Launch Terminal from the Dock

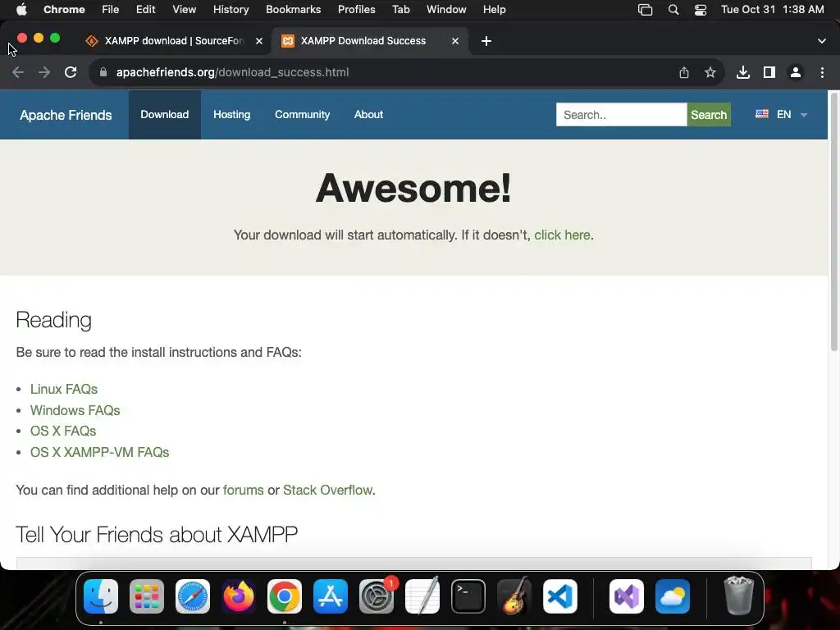coord(468,596)
